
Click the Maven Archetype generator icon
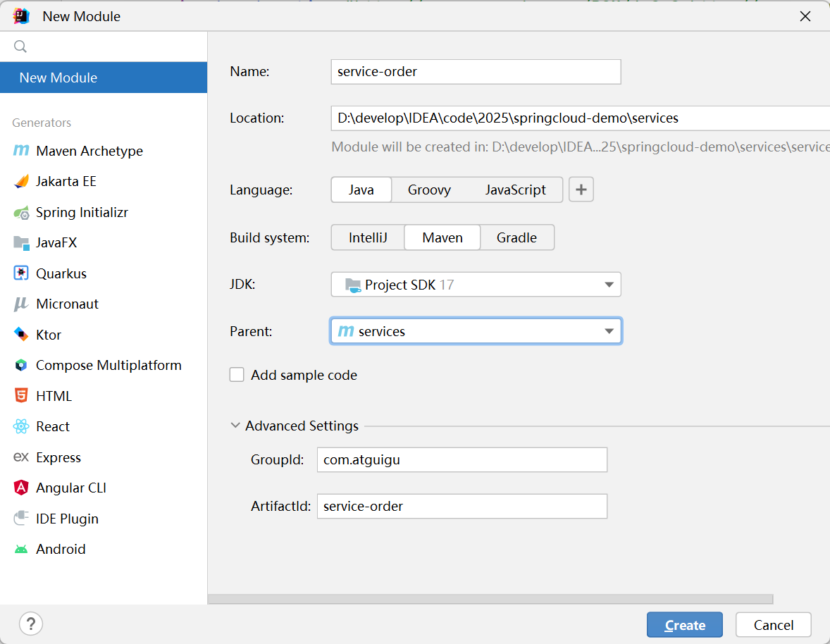(21, 151)
